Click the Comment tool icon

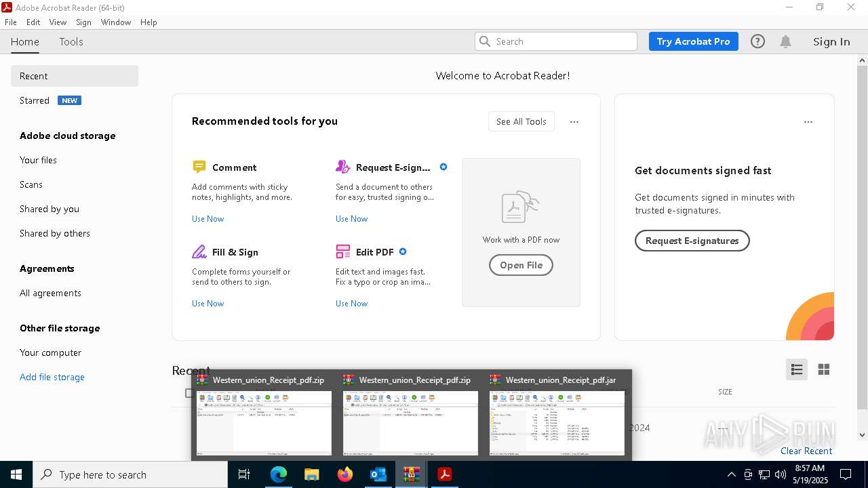[199, 167]
